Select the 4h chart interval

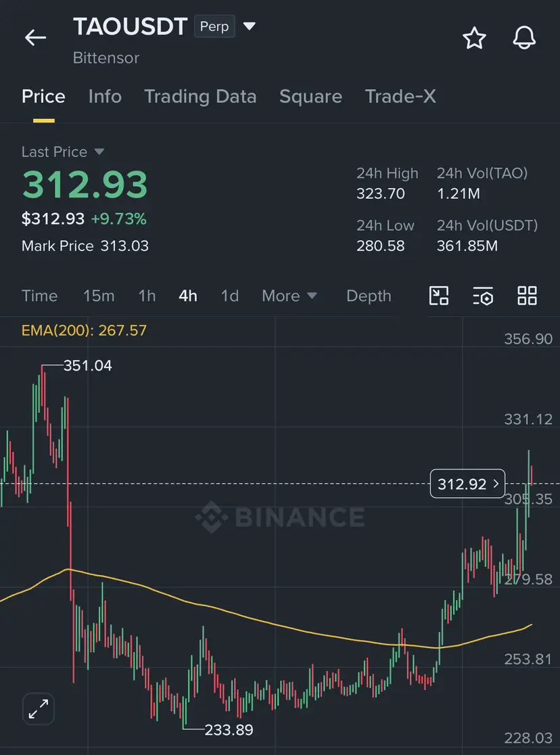[x=188, y=296]
